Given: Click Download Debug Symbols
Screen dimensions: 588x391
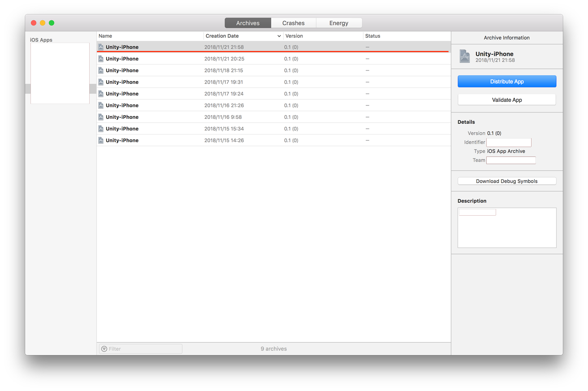Looking at the screenshot, I should coord(506,181).
